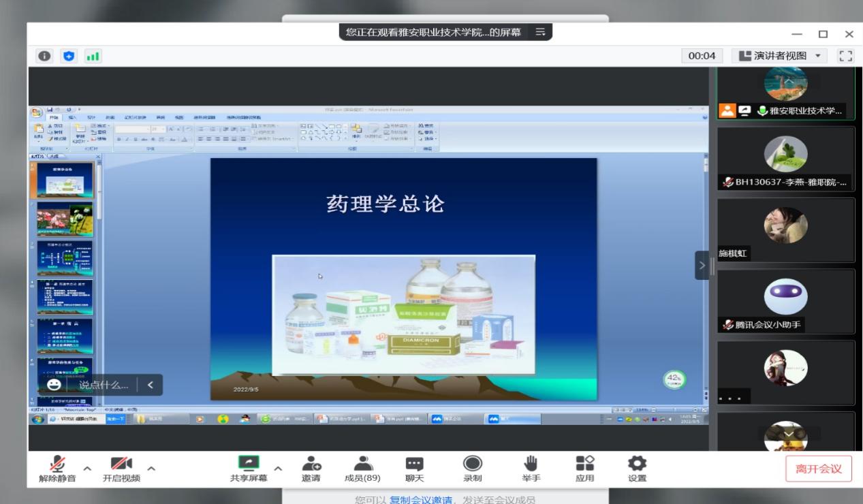Open the Members (89) list

tap(362, 469)
